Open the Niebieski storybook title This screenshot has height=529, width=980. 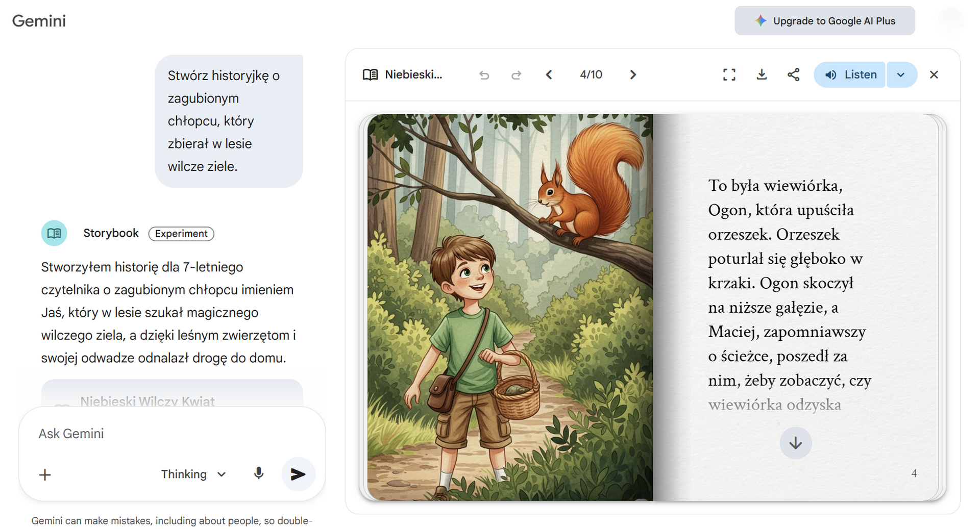(x=403, y=75)
